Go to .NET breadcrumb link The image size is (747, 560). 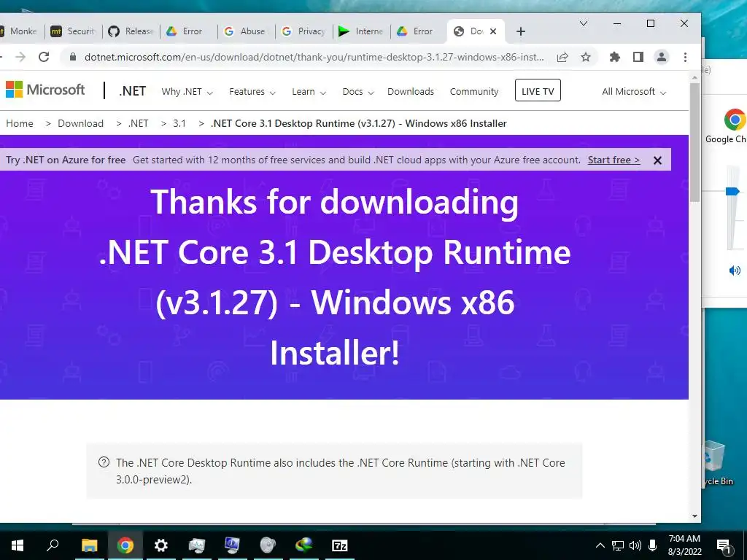pos(138,123)
